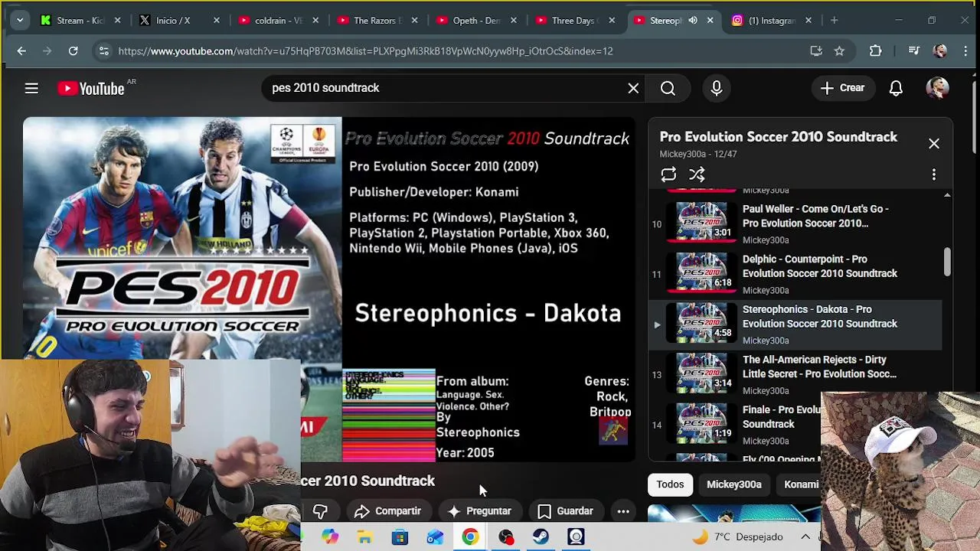Open more actions ellipsis under video

click(x=623, y=511)
